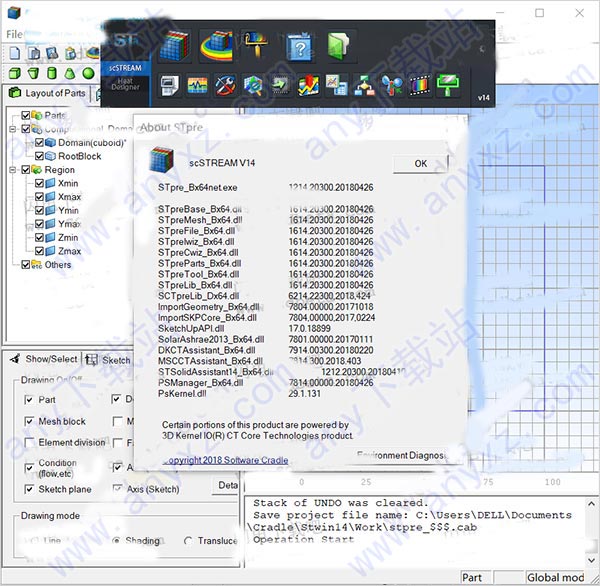
Task: Click the Deta button beside Axis (Sketch)
Action: click(227, 485)
